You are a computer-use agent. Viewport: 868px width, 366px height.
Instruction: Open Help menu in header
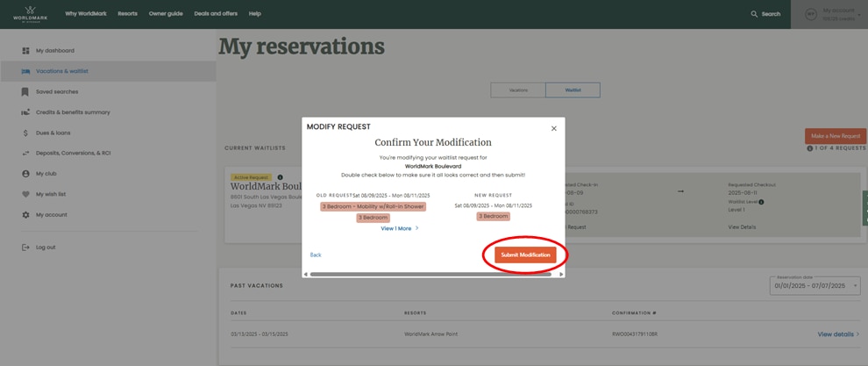pos(254,14)
